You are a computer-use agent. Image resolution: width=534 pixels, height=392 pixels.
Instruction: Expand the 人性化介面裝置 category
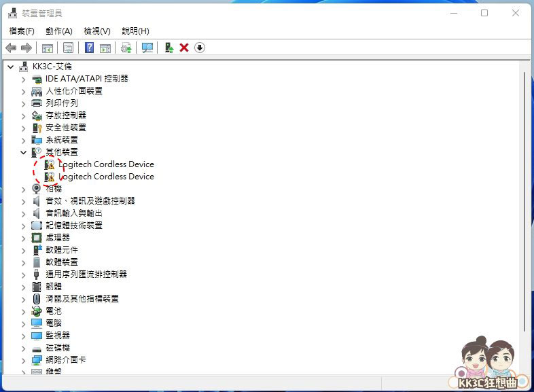click(23, 92)
